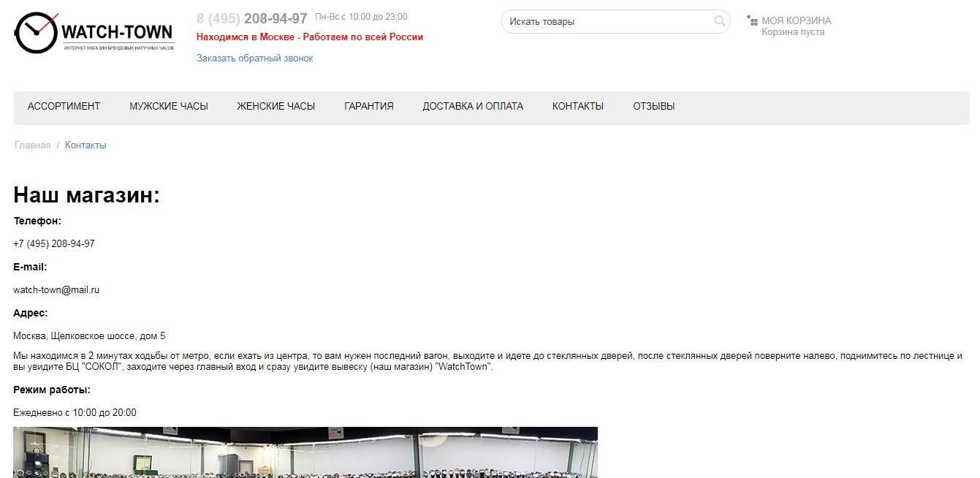
Task: Open the "Гарантия" page
Action: [369, 106]
